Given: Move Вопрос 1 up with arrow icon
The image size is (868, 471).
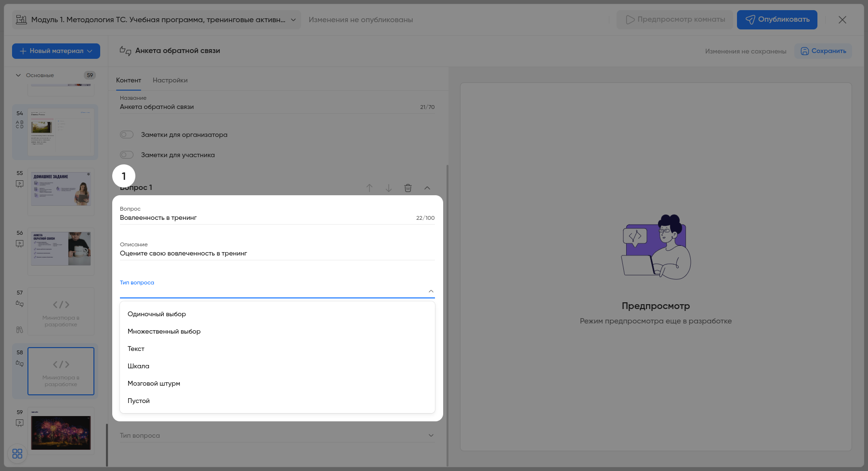Looking at the screenshot, I should click(369, 188).
